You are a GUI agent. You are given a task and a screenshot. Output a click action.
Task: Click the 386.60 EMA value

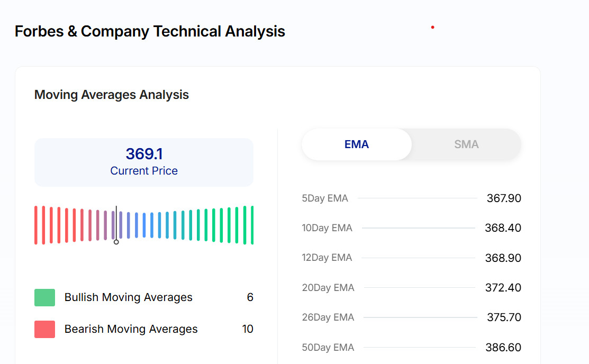tap(503, 348)
